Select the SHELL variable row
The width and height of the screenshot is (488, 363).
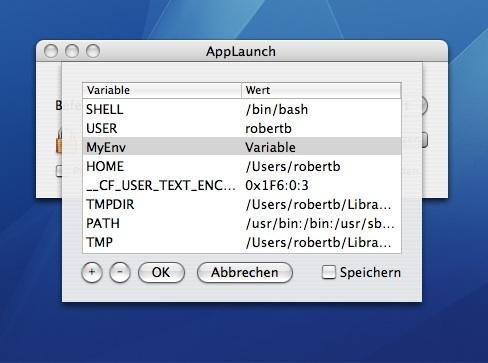tap(242, 109)
